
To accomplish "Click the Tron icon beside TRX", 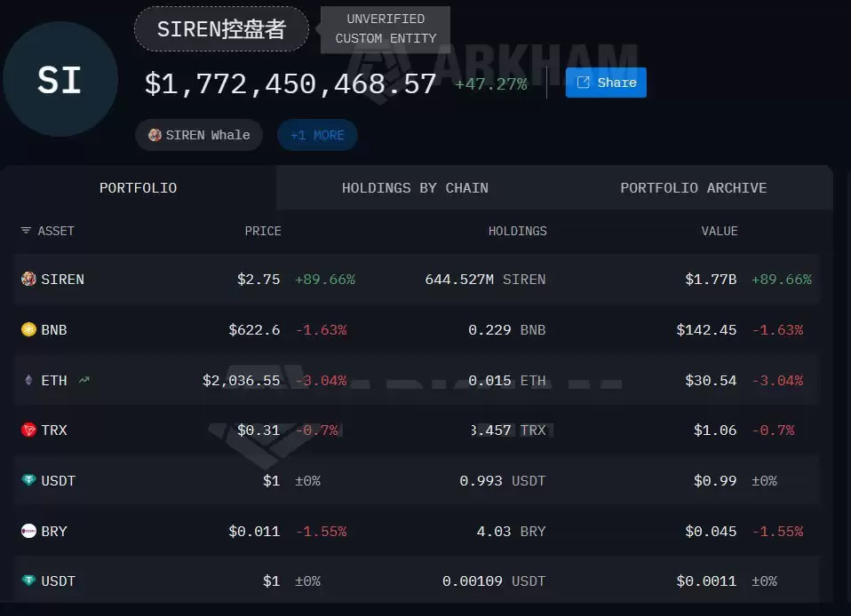I will point(27,430).
